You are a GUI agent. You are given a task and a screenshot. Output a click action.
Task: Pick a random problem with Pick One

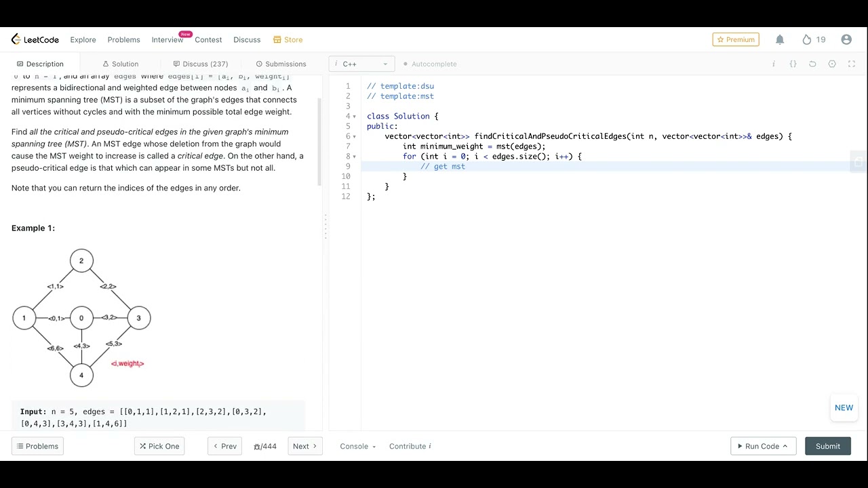pyautogui.click(x=159, y=446)
